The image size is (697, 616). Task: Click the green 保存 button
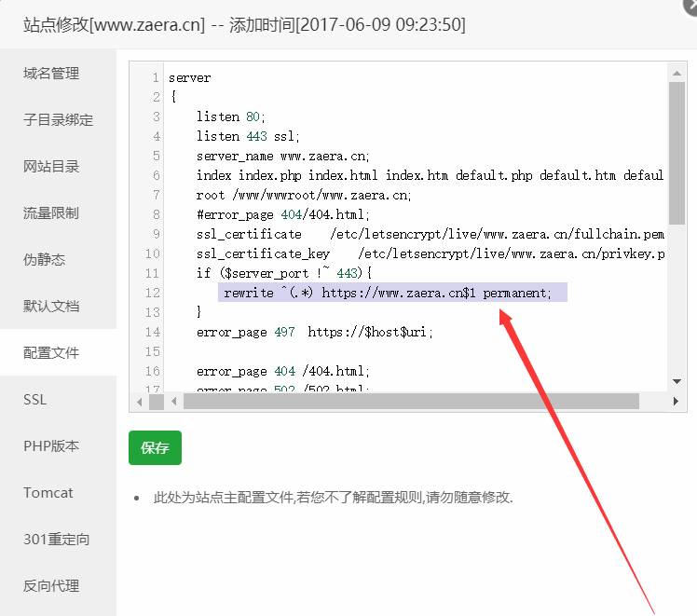(x=155, y=447)
